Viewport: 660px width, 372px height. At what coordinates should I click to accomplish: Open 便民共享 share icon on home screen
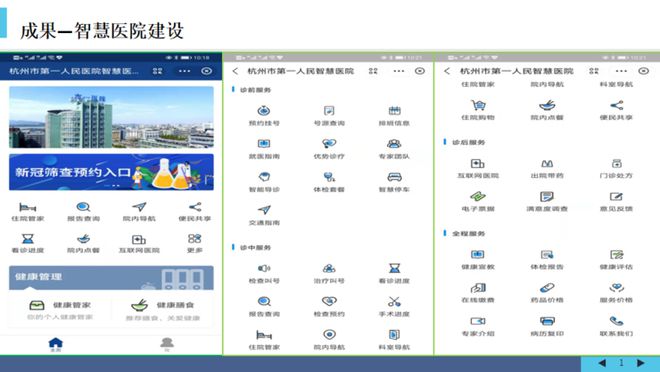click(194, 207)
